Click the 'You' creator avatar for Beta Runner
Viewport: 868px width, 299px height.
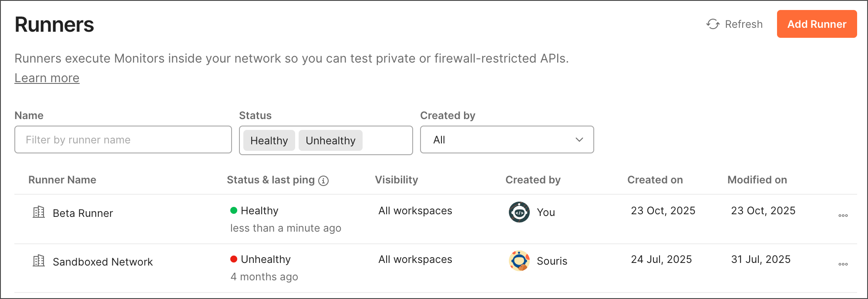click(518, 213)
